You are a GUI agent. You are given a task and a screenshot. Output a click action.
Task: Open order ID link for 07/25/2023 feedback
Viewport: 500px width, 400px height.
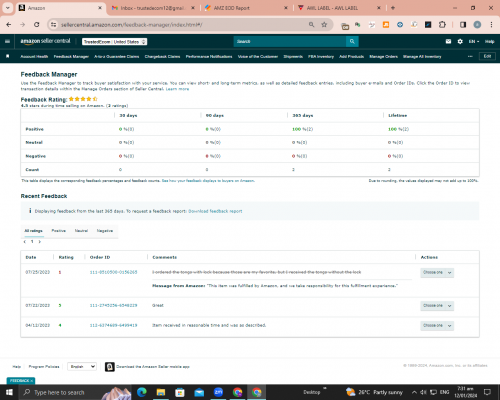[113, 272]
